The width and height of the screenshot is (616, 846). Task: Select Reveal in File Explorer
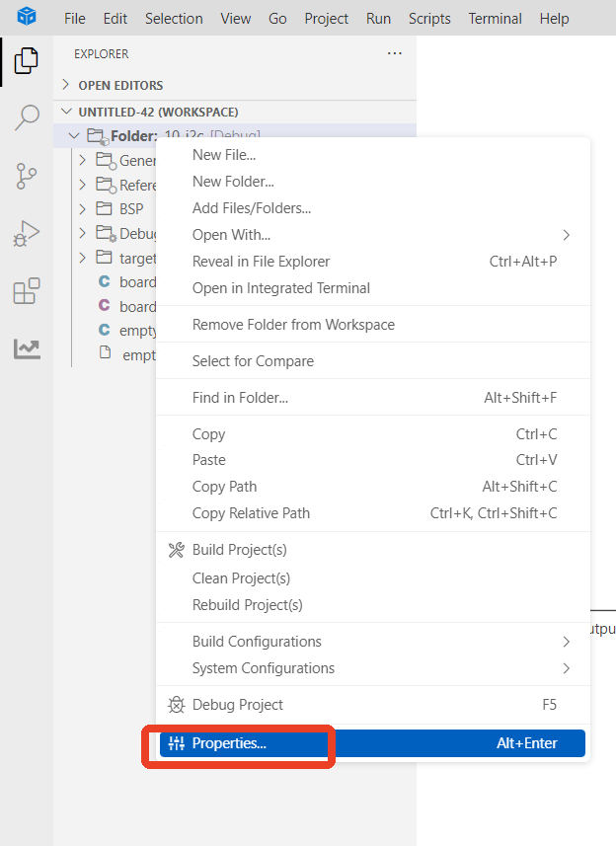pos(373,262)
